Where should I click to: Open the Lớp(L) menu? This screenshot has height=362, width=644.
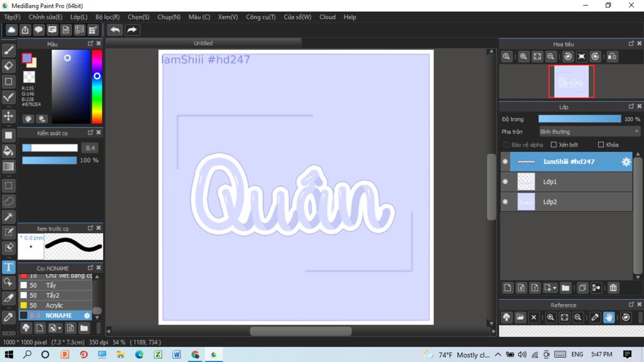[79, 17]
